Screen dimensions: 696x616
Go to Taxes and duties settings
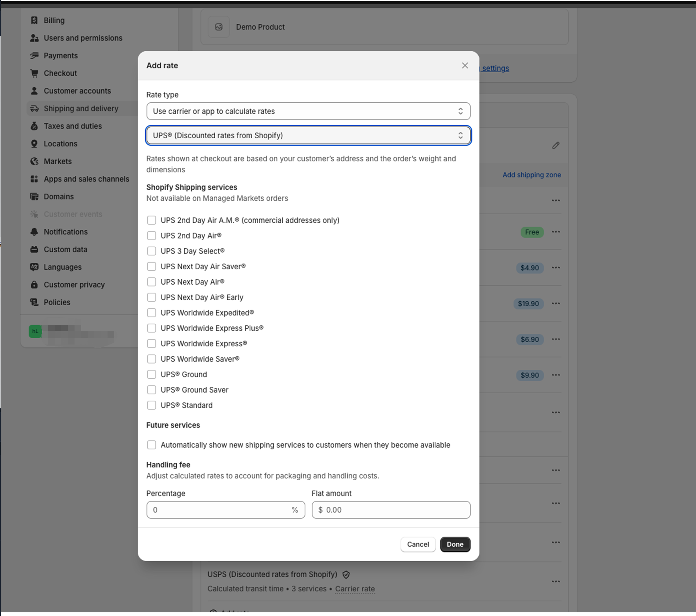click(x=73, y=126)
